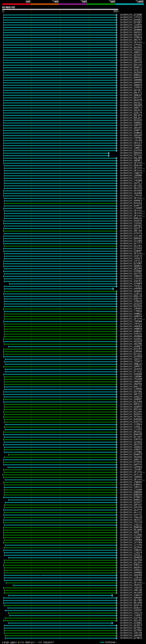
Task: Open hit UniRef100_C3TS12
Action: click(131, 17)
